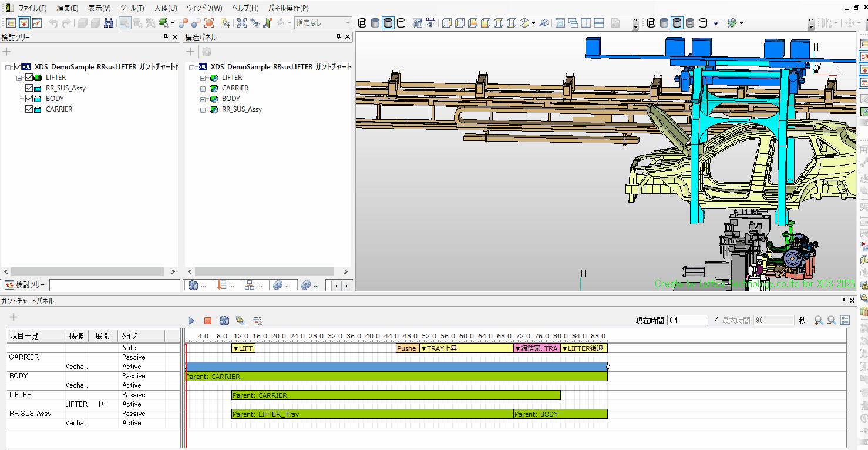The width and height of the screenshot is (868, 450).
Task: Open the ツール(T) menu
Action: [132, 8]
